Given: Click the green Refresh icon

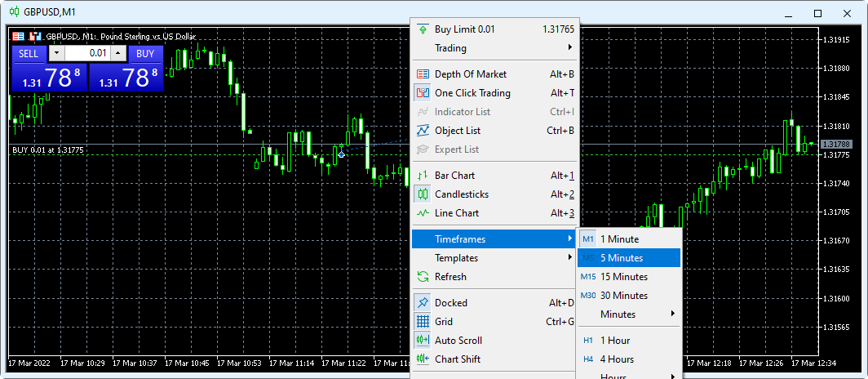Looking at the screenshot, I should 423,277.
